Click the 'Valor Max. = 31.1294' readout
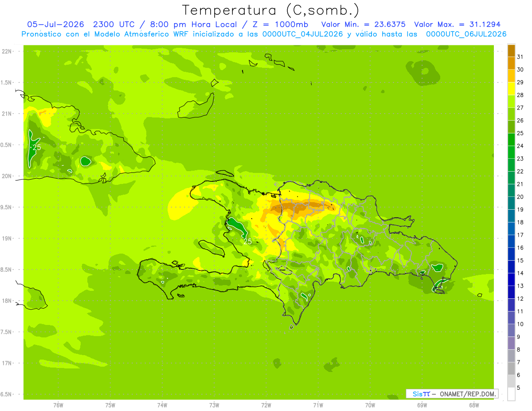This screenshot has width=532, height=411. point(458,24)
